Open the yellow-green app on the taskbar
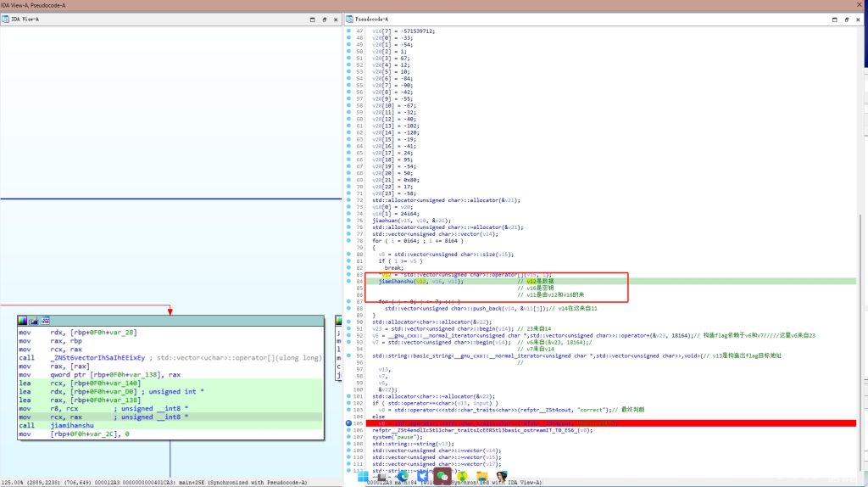868x487 pixels. pos(462,477)
